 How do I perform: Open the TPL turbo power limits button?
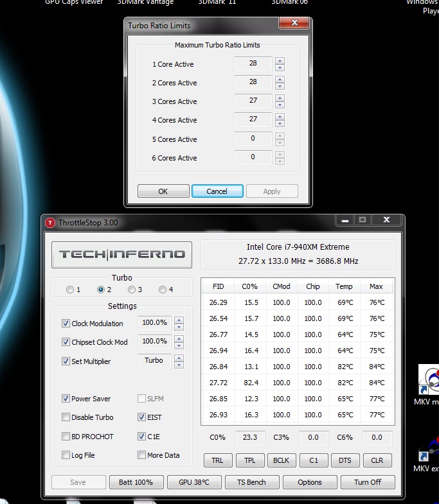click(250, 460)
